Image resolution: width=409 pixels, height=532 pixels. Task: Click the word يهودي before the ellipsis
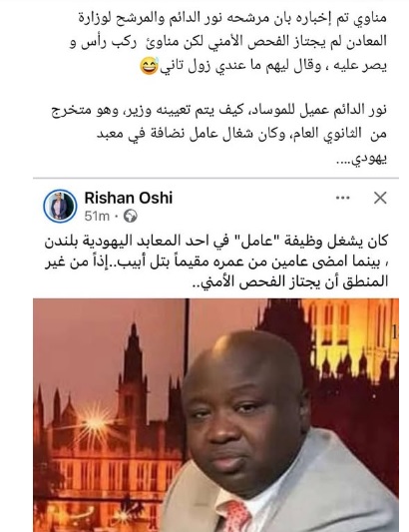point(370,159)
